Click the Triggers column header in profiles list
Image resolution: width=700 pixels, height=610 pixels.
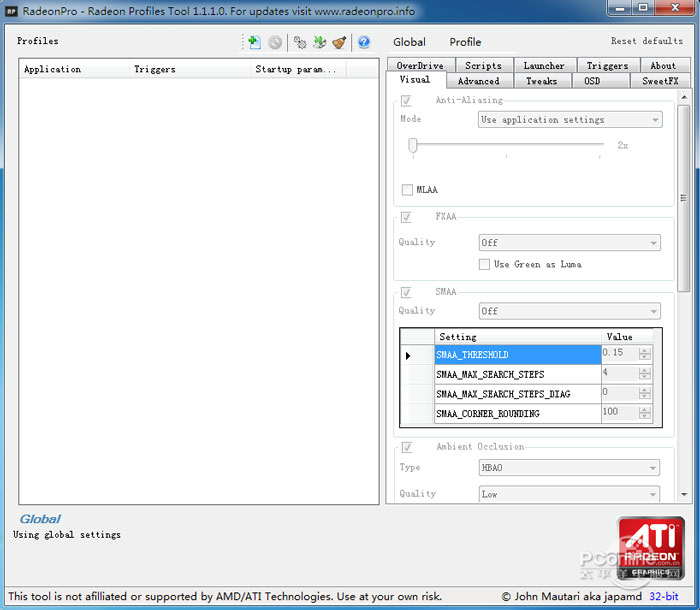tap(190, 69)
